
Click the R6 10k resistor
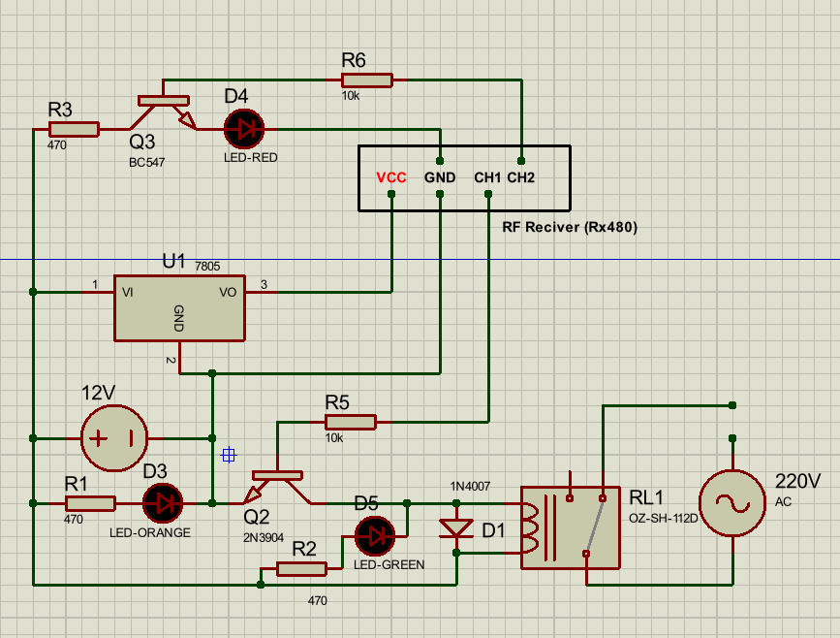click(366, 81)
